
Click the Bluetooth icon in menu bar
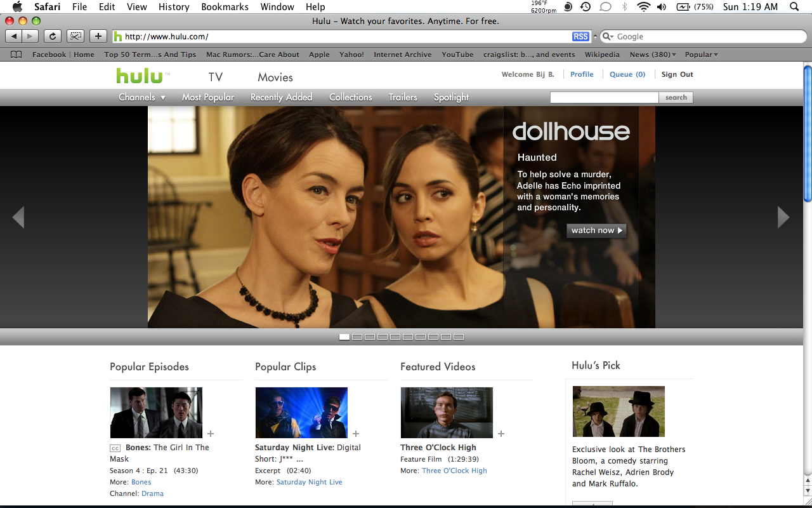pyautogui.click(x=625, y=7)
